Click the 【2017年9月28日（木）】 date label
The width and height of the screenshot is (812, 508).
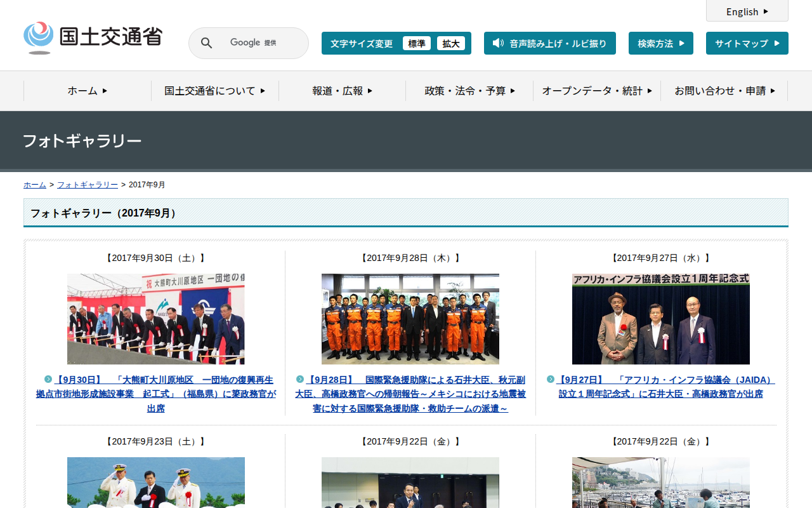(410, 258)
